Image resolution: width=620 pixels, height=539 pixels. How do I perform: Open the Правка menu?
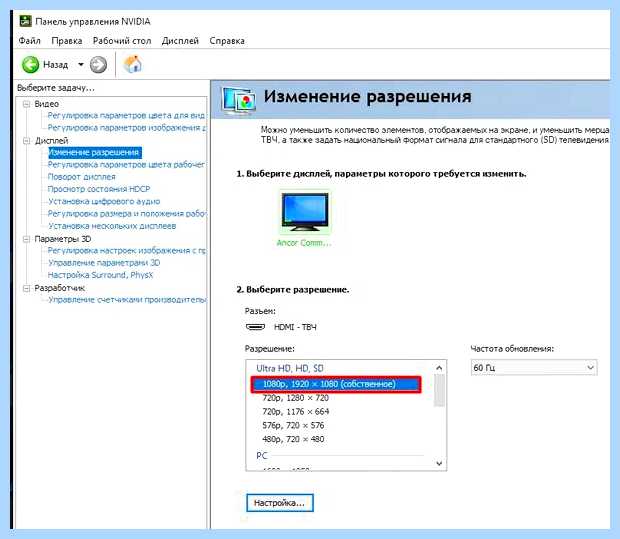click(67, 41)
